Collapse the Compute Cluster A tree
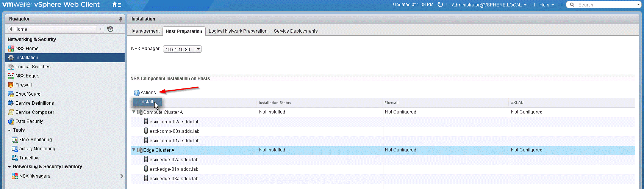Viewport: 644px width, 189px height. click(x=134, y=112)
